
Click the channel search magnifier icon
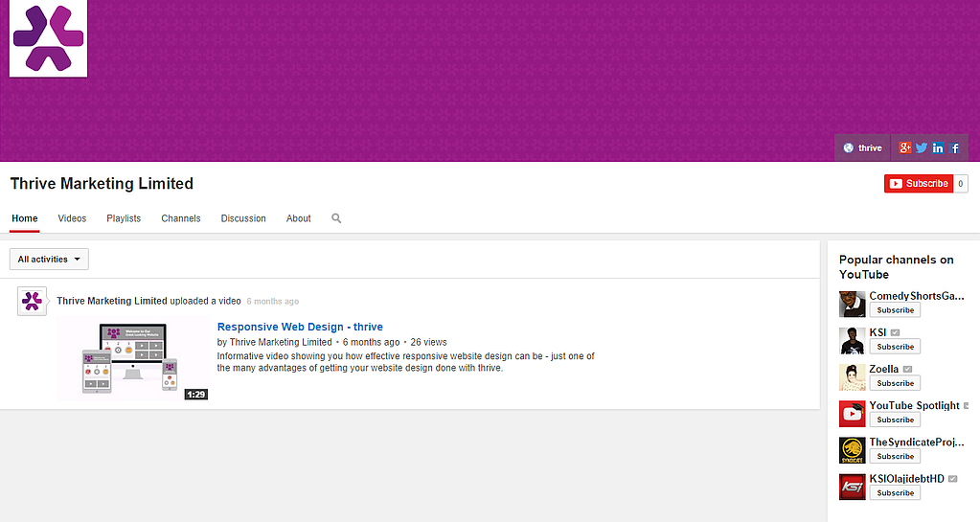[x=336, y=218]
